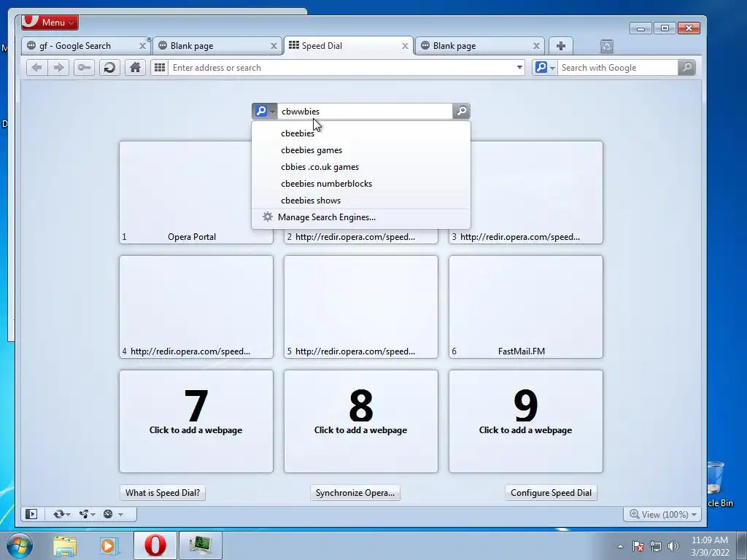The image size is (747, 560).
Task: Click the toolbar search magnifier button
Action: [686, 68]
